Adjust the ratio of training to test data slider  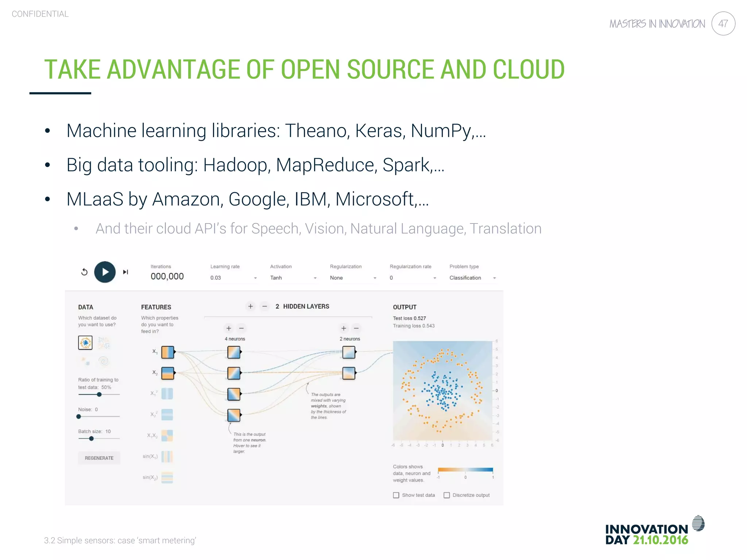pos(99,394)
